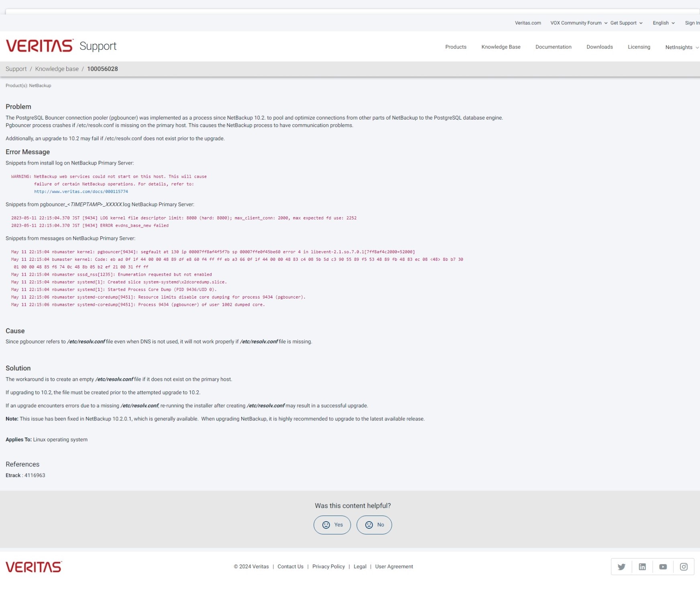The image size is (700, 595).
Task: Open the Legal footer link
Action: pos(360,567)
